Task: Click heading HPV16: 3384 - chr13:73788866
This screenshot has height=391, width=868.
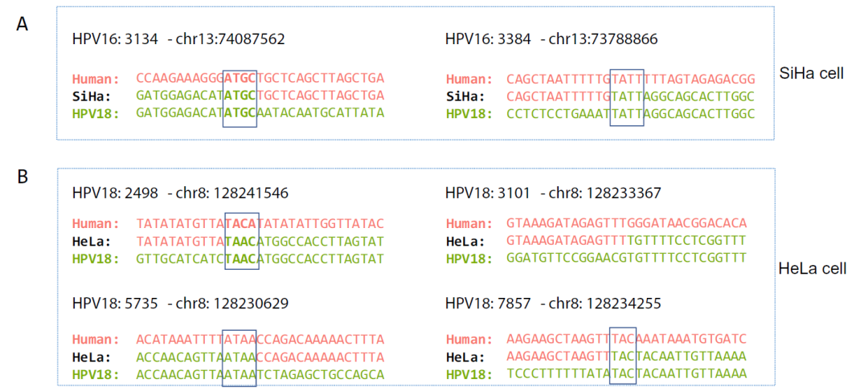Action: click(x=552, y=39)
